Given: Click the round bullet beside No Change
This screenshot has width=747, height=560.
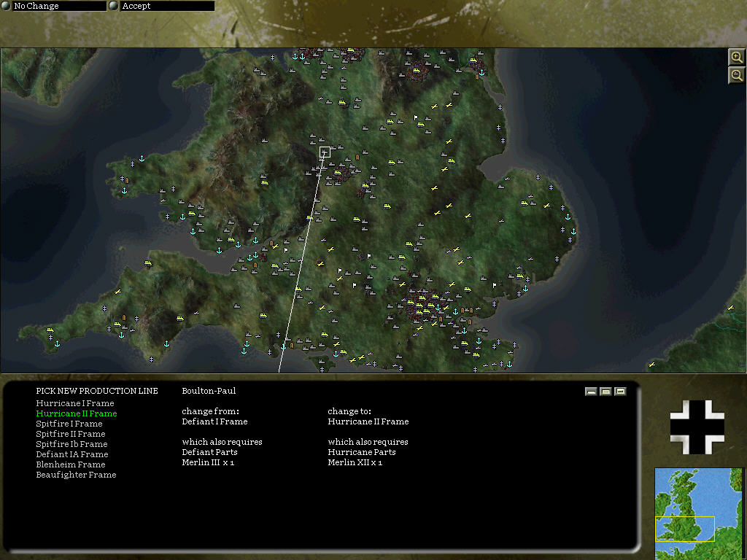Looking at the screenshot, I should pyautogui.click(x=5, y=6).
